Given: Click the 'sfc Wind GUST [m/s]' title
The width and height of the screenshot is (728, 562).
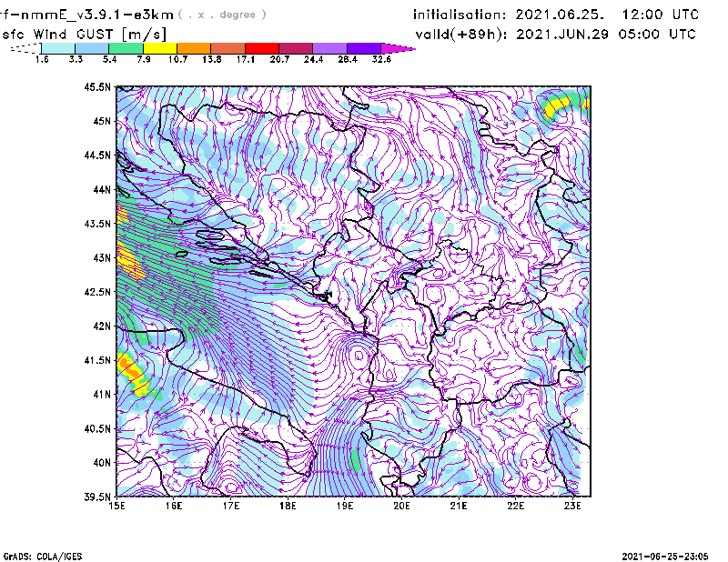Looking at the screenshot, I should point(85,34).
